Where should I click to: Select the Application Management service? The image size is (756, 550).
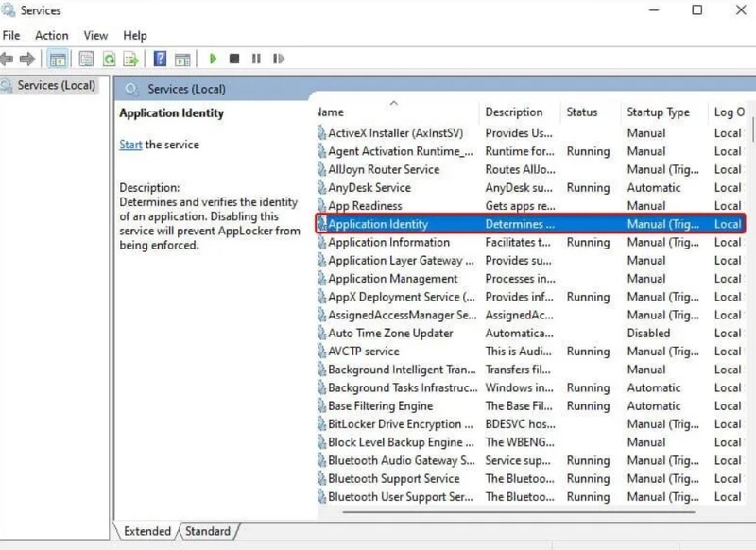point(530,279)
